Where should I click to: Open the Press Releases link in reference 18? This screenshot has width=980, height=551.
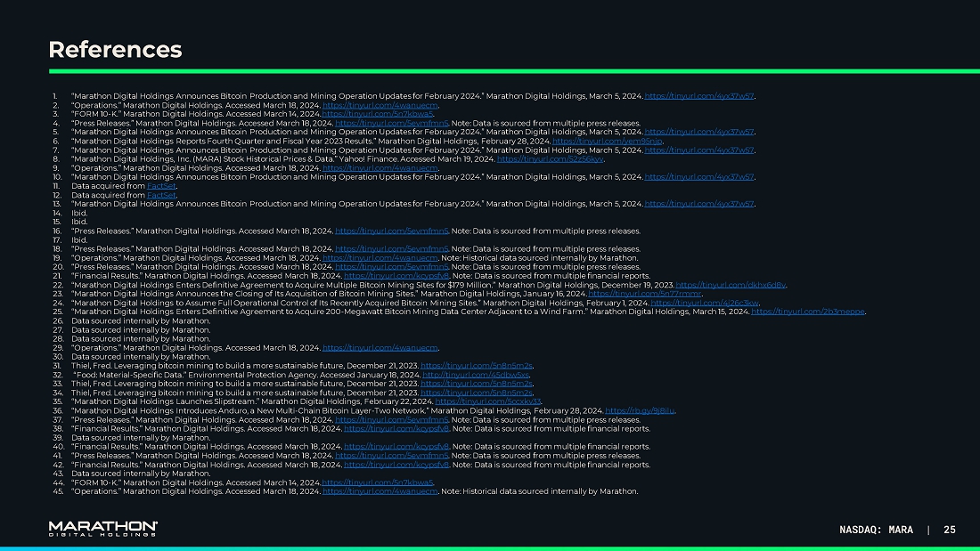click(x=392, y=249)
